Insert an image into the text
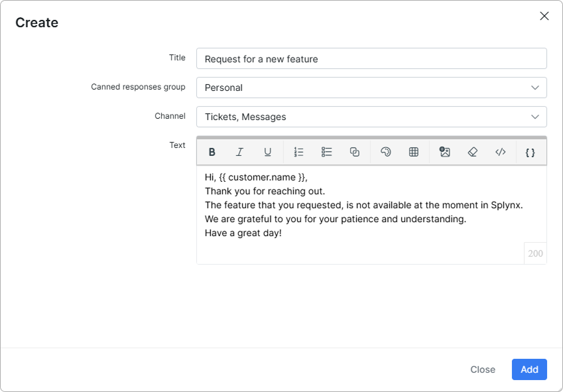Image resolution: width=563 pixels, height=392 pixels. (x=444, y=152)
